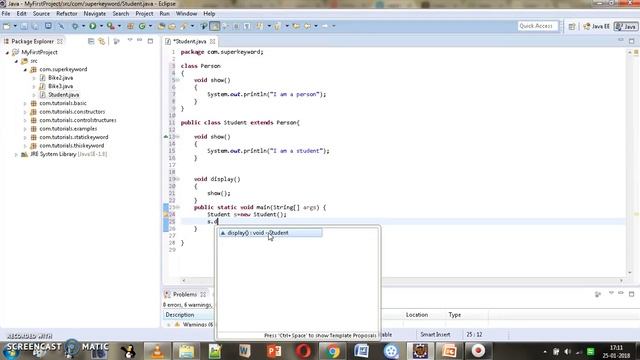Screen dimensions: 640x360
Task: Select the Problems view tab
Action: [184, 294]
